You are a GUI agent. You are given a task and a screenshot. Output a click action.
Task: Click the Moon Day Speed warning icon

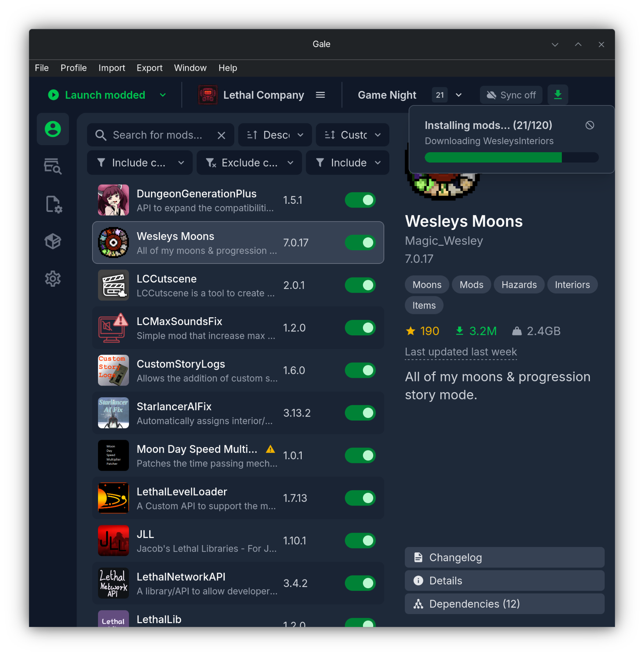270,449
